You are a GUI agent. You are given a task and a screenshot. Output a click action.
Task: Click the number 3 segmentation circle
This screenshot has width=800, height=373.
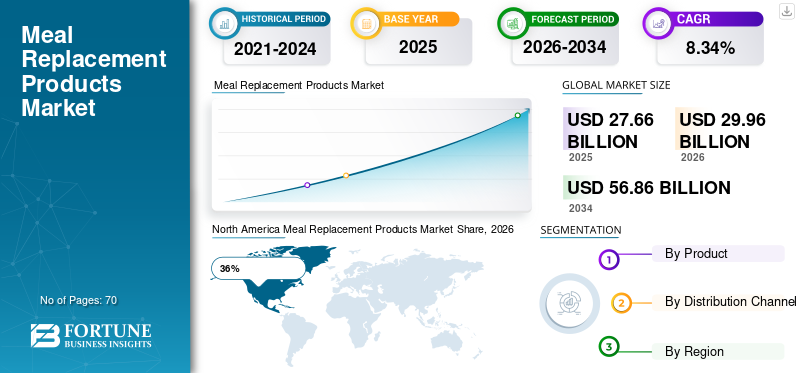pyautogui.click(x=608, y=347)
